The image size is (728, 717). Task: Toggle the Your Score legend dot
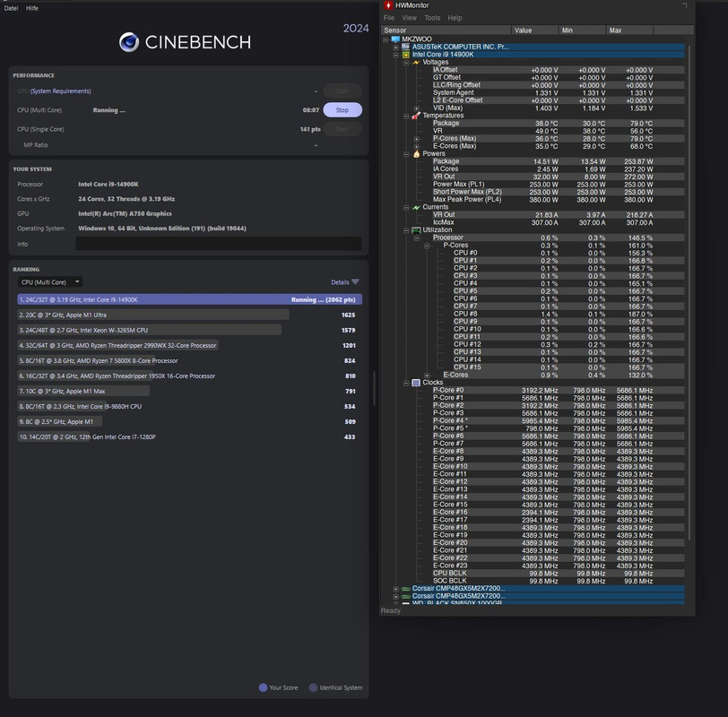[263, 687]
